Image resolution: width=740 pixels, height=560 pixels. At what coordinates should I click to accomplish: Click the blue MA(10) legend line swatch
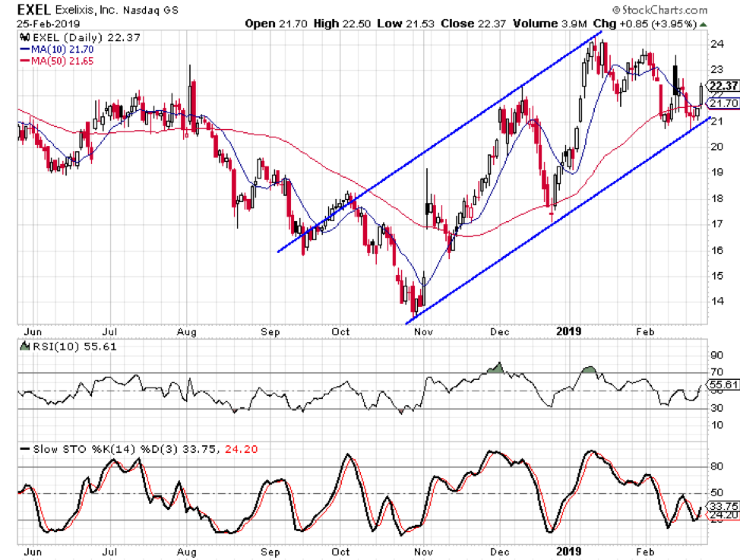pyautogui.click(x=25, y=49)
